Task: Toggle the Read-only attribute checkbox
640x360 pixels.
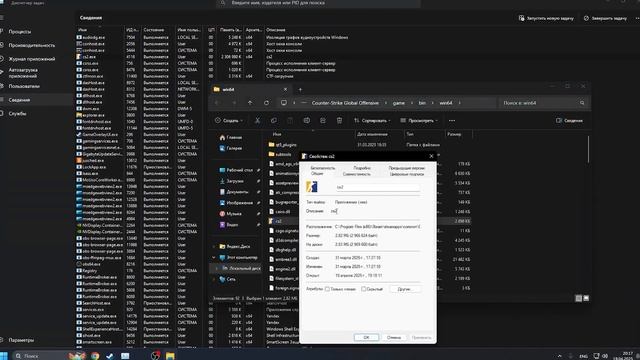Action: pyautogui.click(x=327, y=289)
